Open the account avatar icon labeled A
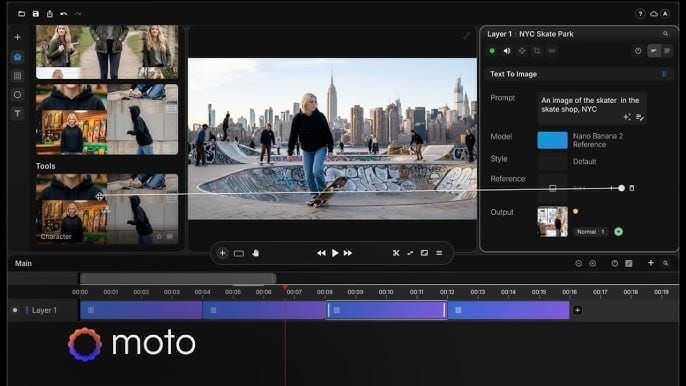The width and height of the screenshot is (686, 386). [665, 14]
